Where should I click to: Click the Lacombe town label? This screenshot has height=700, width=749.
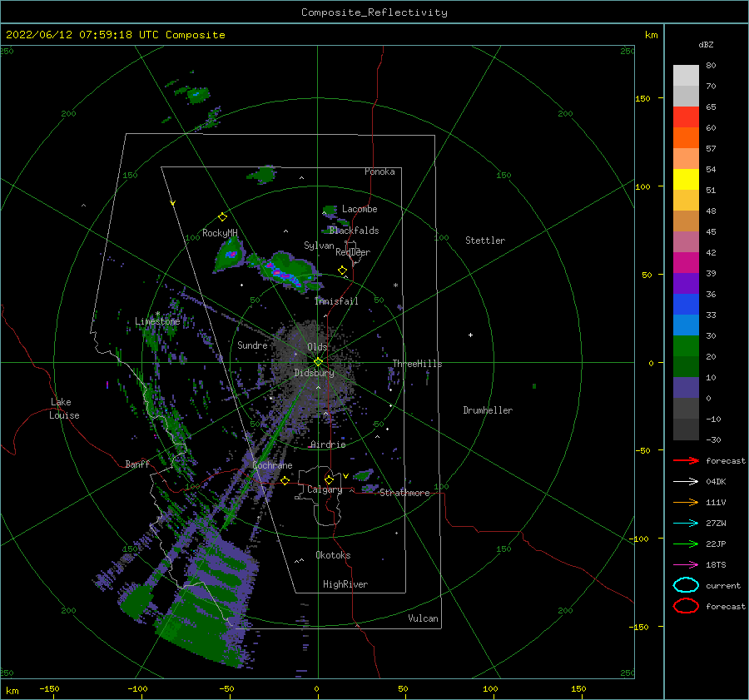tap(360, 209)
